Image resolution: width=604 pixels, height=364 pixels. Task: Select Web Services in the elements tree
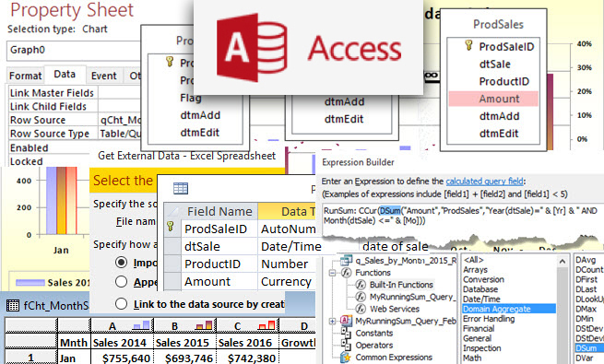(395, 309)
